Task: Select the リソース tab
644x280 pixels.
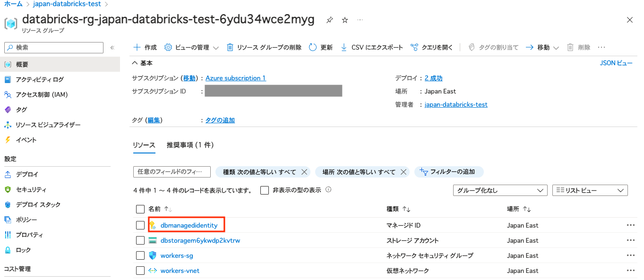Action: 144,146
